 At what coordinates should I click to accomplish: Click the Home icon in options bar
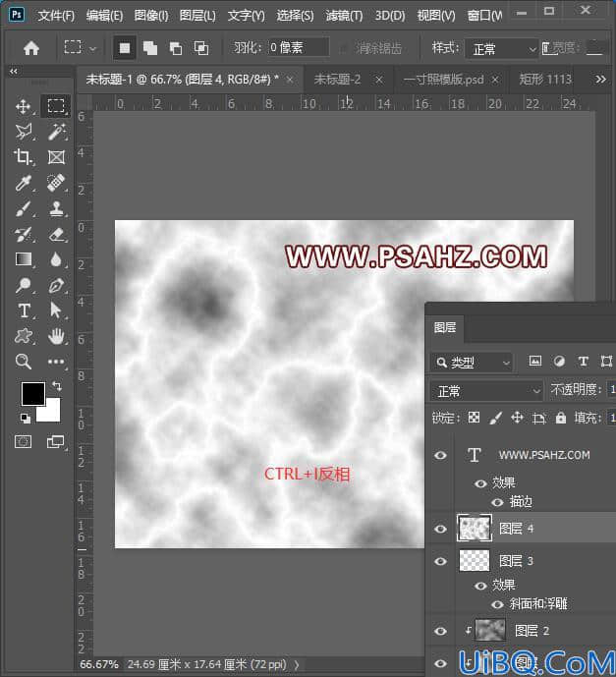(x=31, y=48)
